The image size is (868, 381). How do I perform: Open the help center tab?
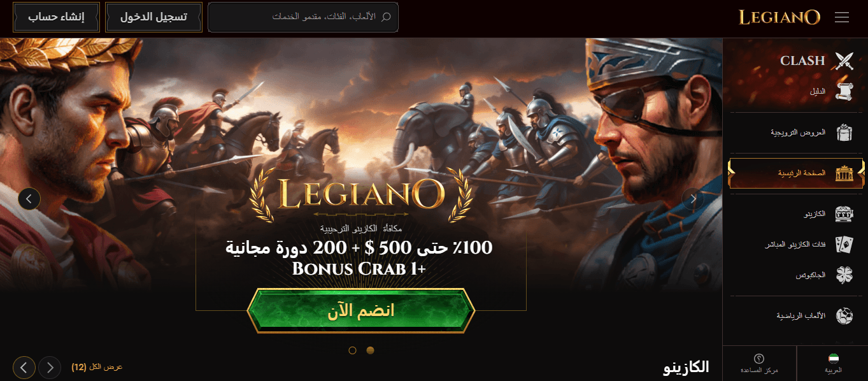click(x=759, y=363)
